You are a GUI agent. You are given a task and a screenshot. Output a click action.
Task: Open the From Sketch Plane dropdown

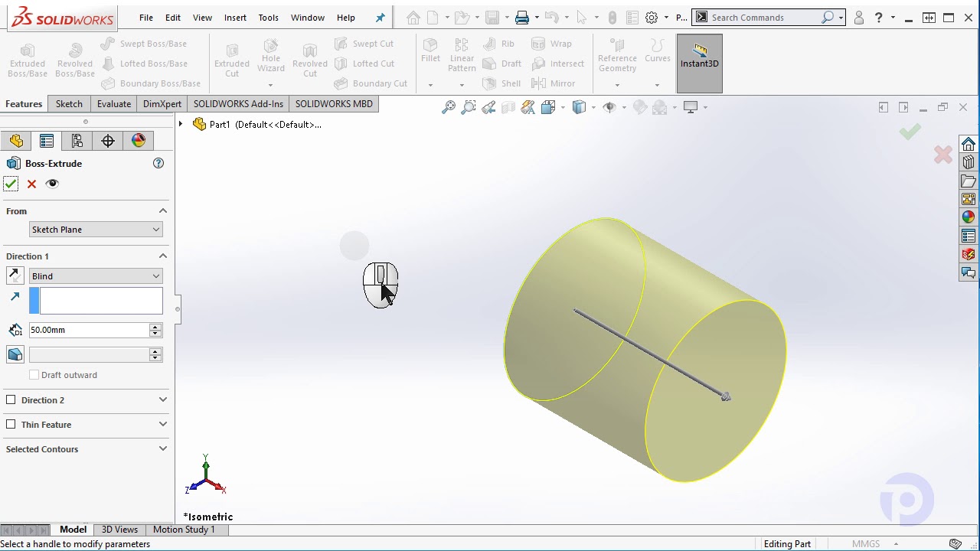click(x=96, y=230)
